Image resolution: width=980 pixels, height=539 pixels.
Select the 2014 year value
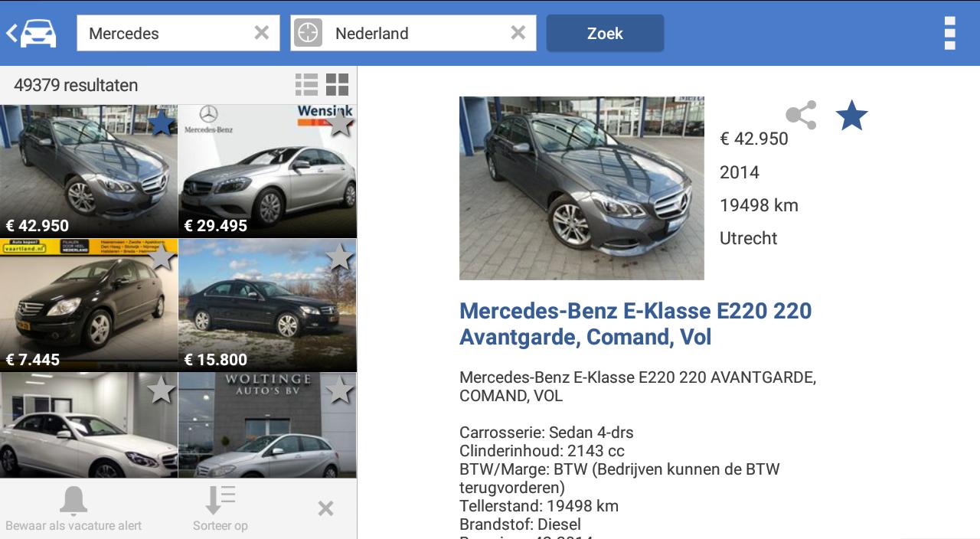coord(740,172)
